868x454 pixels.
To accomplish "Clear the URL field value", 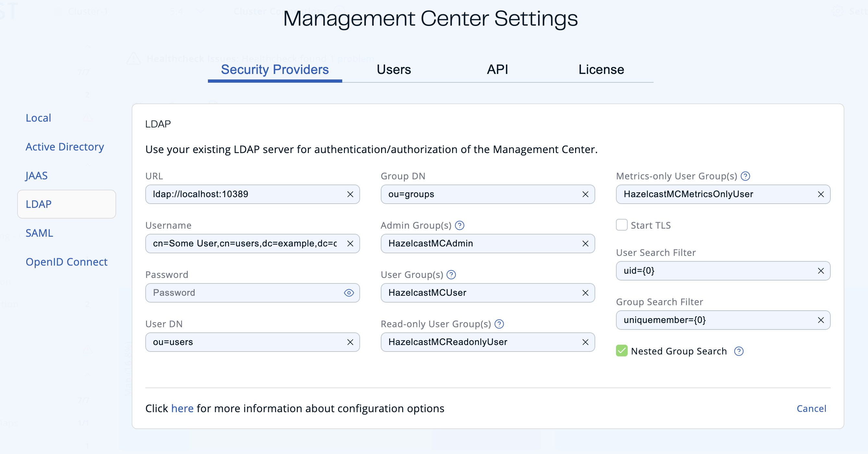I will pyautogui.click(x=350, y=194).
